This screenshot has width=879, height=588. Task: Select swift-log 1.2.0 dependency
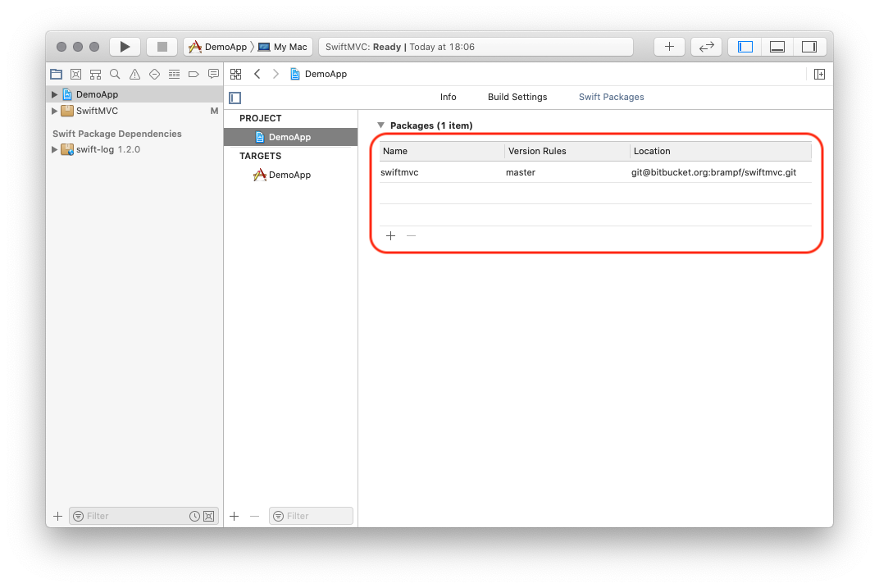[x=134, y=149]
